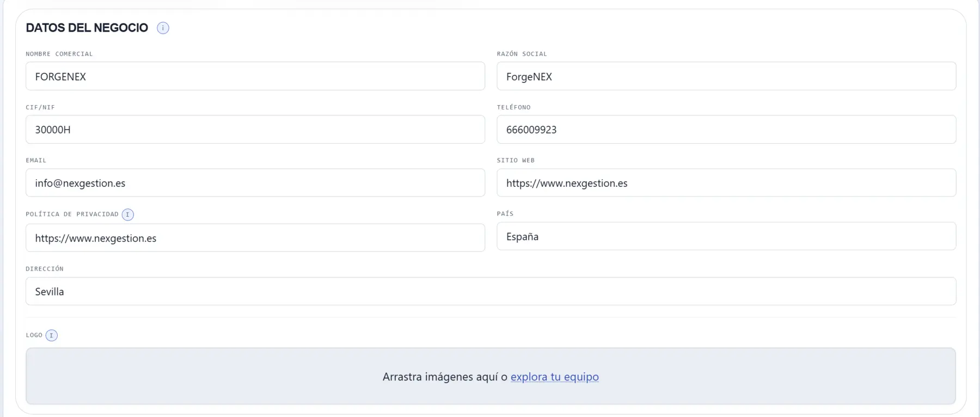Select the 'EMAIL' label
This screenshot has width=980, height=417.
[x=36, y=161]
